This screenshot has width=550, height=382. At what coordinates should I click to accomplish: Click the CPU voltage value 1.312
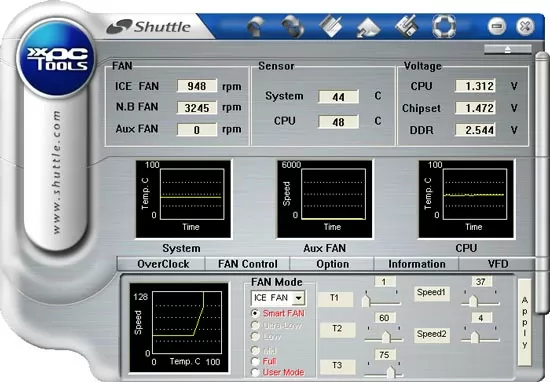point(475,86)
